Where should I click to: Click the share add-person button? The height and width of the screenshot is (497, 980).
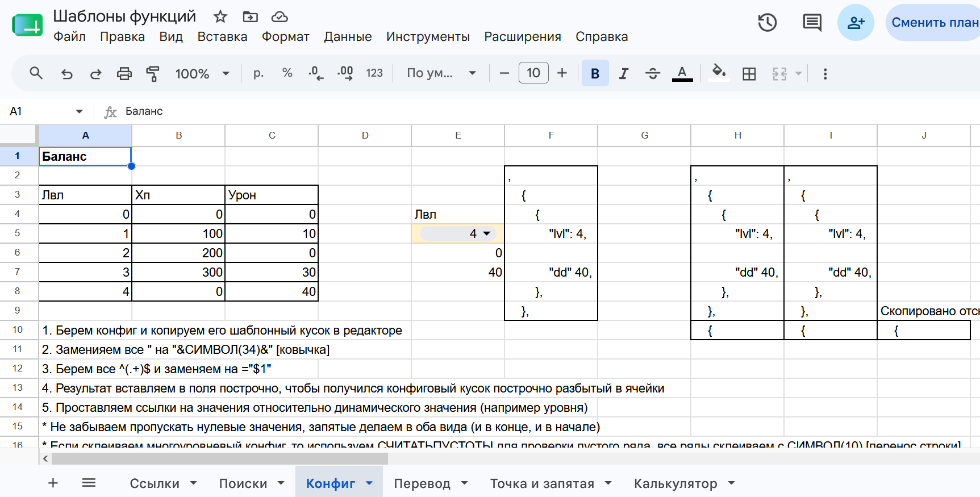(856, 23)
